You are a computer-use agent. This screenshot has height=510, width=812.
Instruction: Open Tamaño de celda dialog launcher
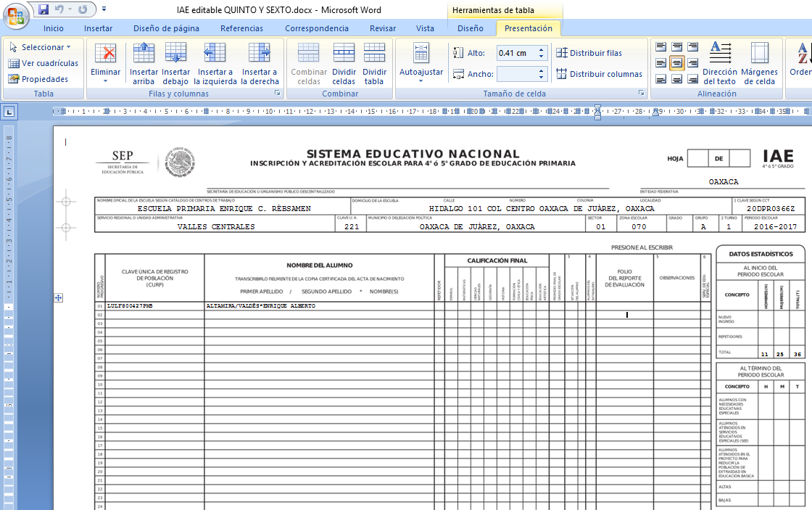[641, 94]
